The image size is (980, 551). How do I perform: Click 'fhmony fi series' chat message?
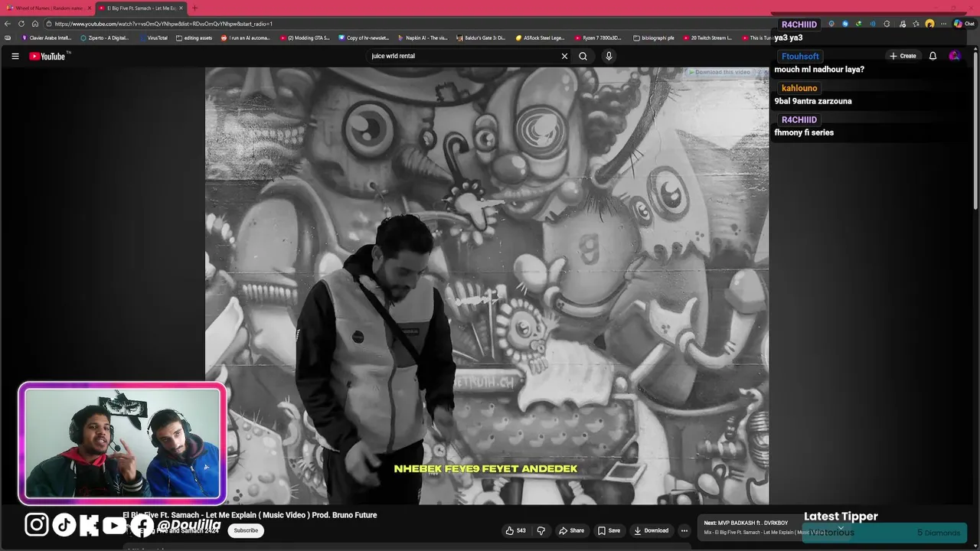coord(804,132)
